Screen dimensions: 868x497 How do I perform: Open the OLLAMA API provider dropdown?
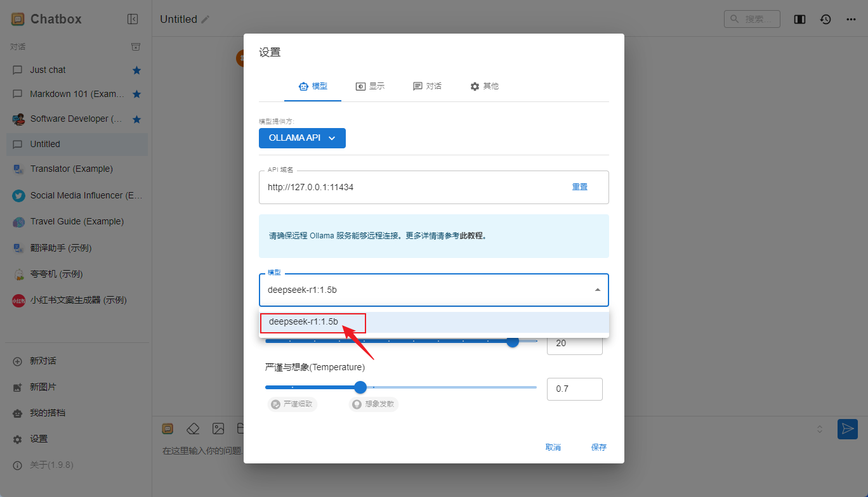(302, 138)
